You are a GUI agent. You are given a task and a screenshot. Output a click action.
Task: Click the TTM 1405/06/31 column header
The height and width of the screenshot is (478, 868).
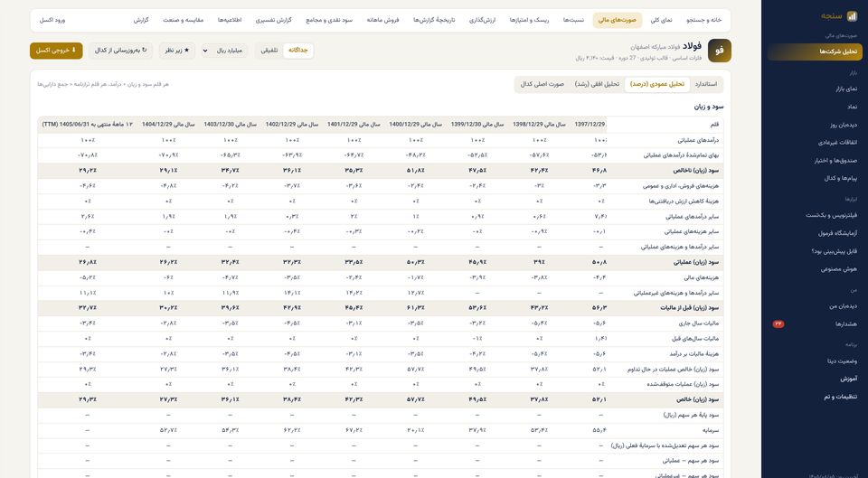[x=88, y=125]
